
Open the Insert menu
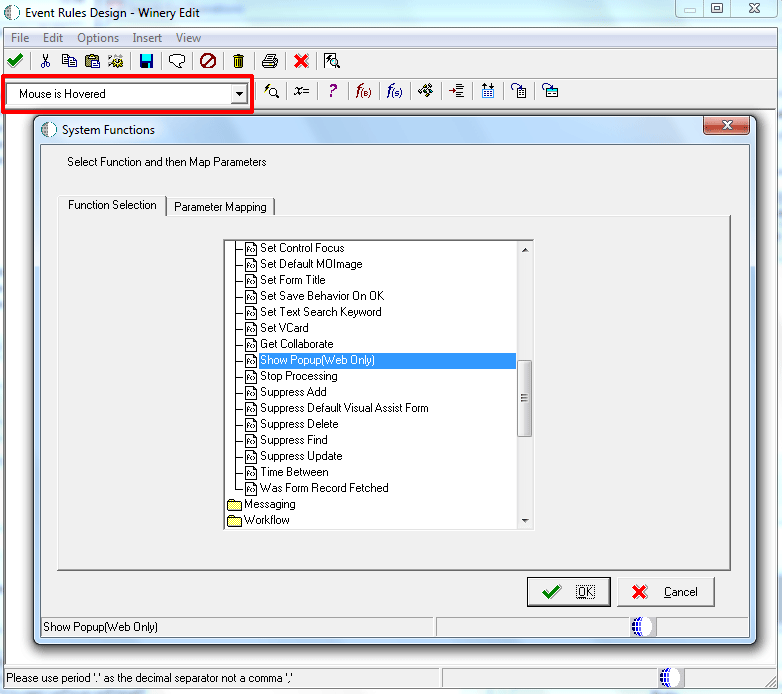147,38
